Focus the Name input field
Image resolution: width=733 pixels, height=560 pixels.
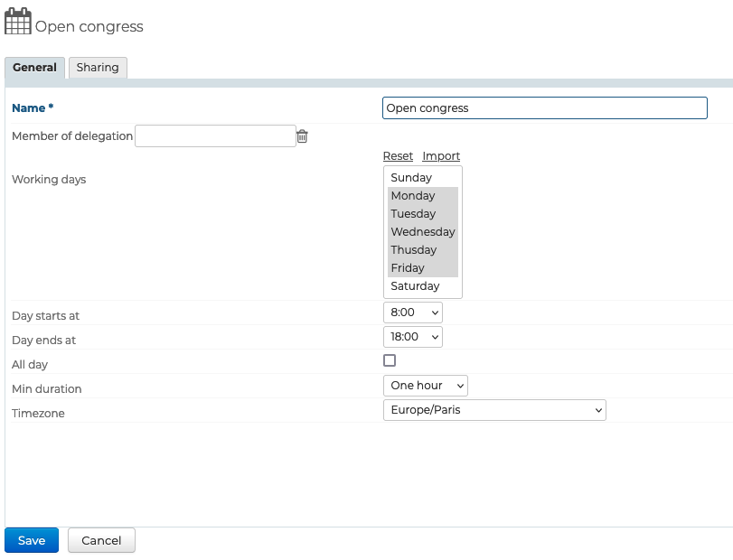coord(544,108)
